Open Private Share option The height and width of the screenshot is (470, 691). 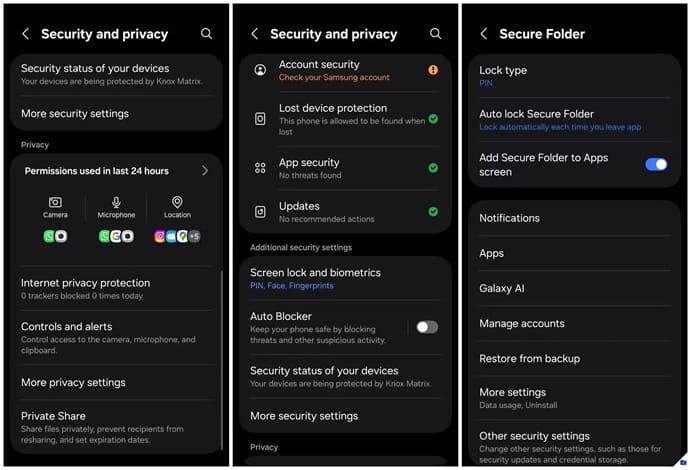pos(116,427)
